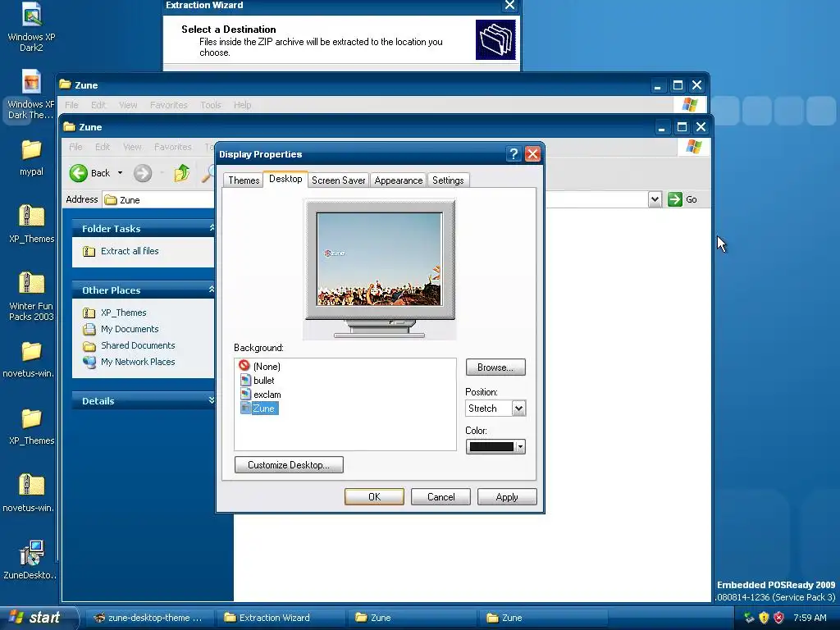Click the Windows flag logo in the front Zune window
The width and height of the screenshot is (840, 630).
pos(694,146)
